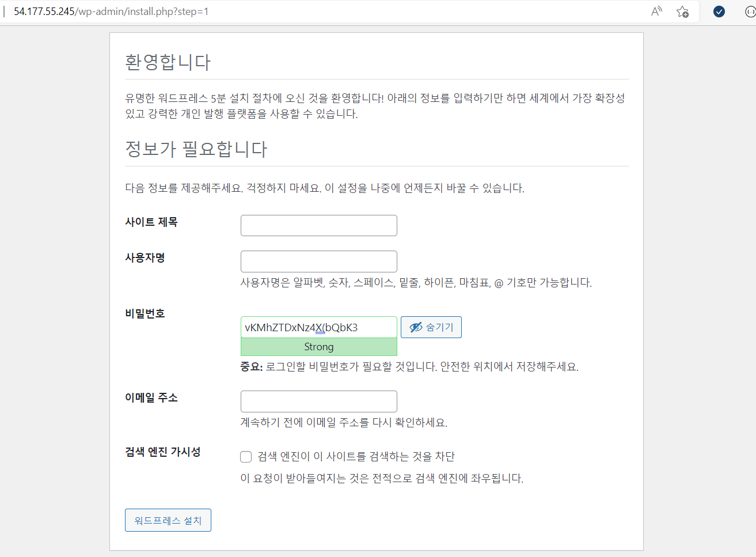Viewport: 756px width, 557px height.
Task: Click the 중요 password notice text
Action: coord(409,366)
